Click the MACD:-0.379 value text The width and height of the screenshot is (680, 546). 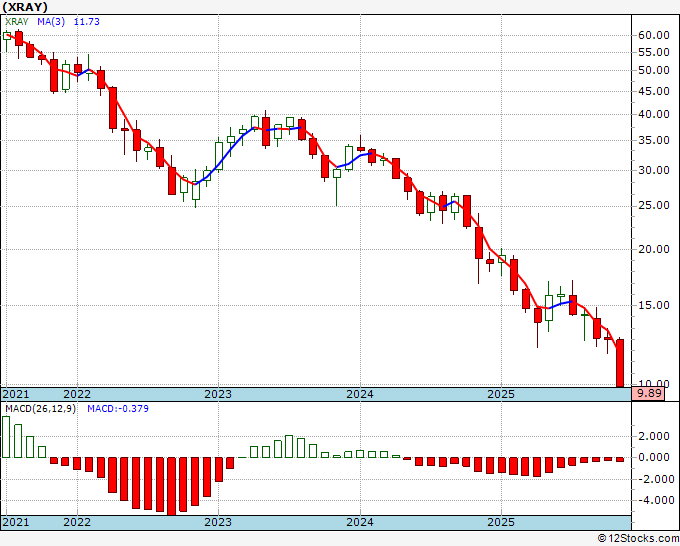tap(118, 409)
